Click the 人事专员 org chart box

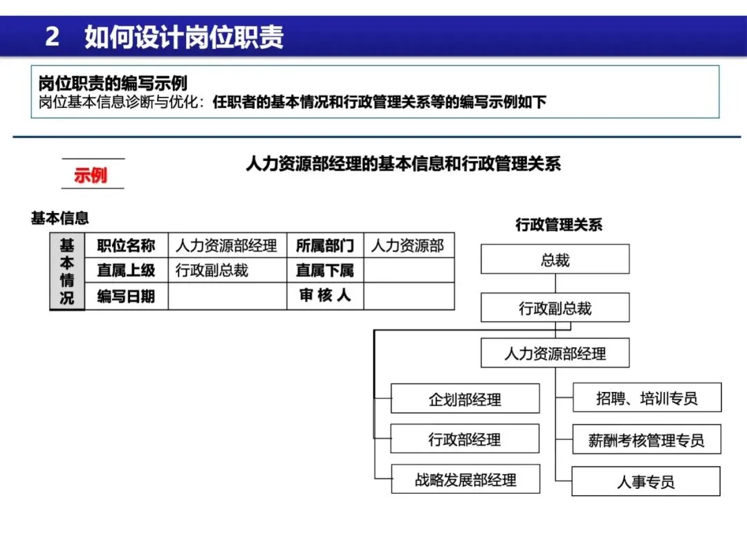coord(646,481)
